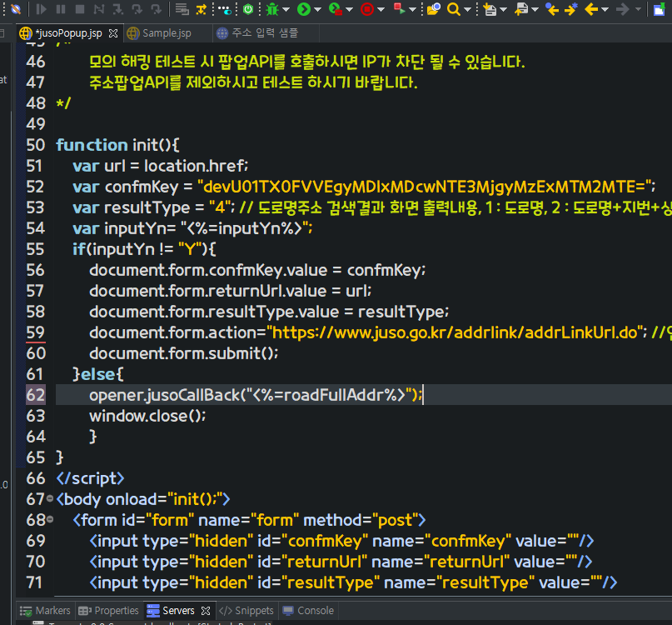
Task: Click the green power hexagon icon
Action: point(248,9)
